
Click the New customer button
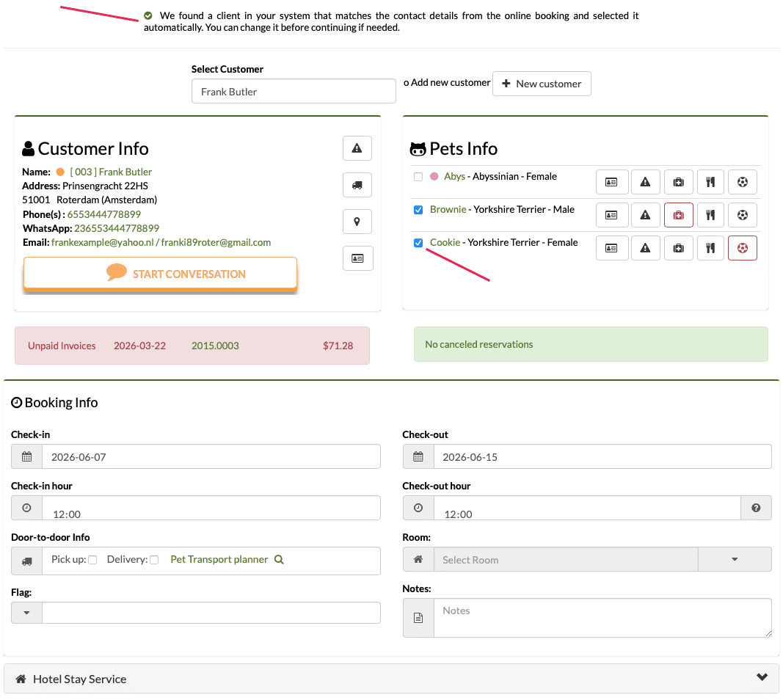point(542,84)
